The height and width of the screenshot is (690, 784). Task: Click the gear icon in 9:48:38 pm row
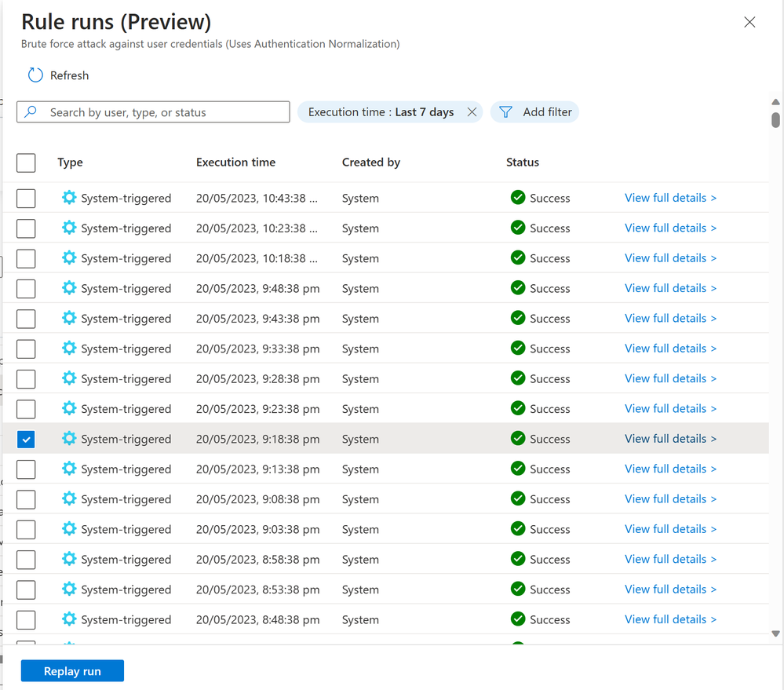tap(69, 288)
